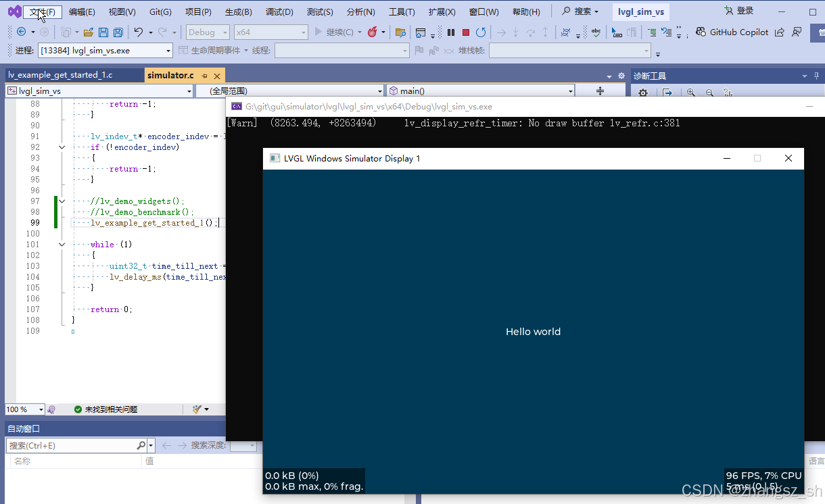The image size is (825, 504).
Task: Open the diagnostic tools settings gear
Action: click(x=643, y=93)
